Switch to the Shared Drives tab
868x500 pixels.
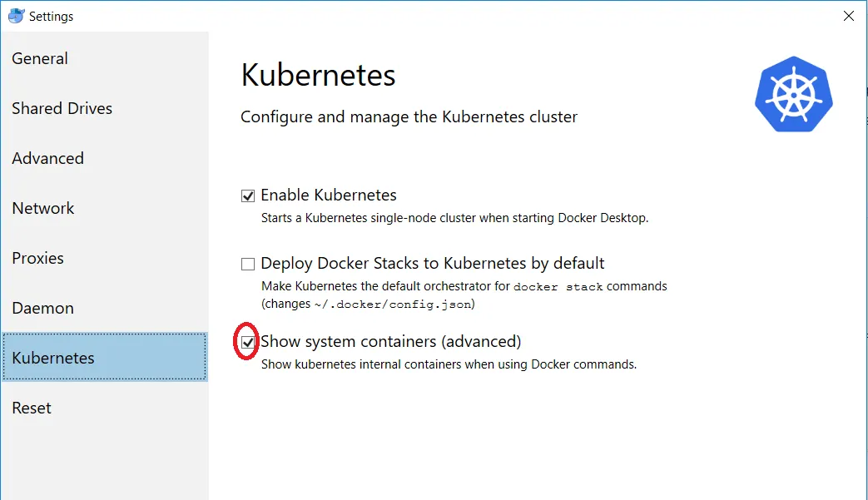tap(62, 108)
